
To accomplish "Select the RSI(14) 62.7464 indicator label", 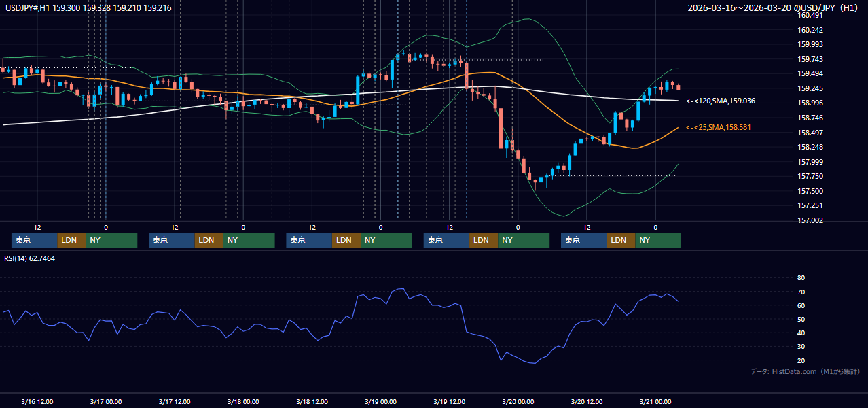I will 30,258.
